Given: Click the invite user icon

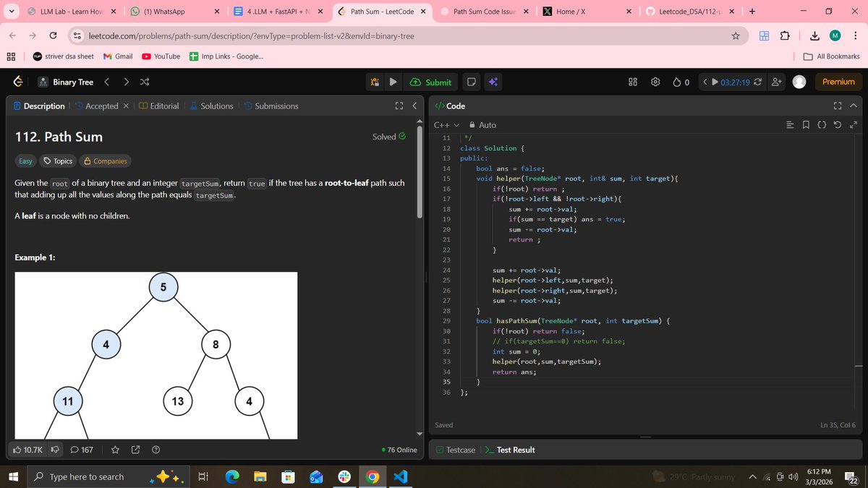Looking at the screenshot, I should [x=778, y=82].
